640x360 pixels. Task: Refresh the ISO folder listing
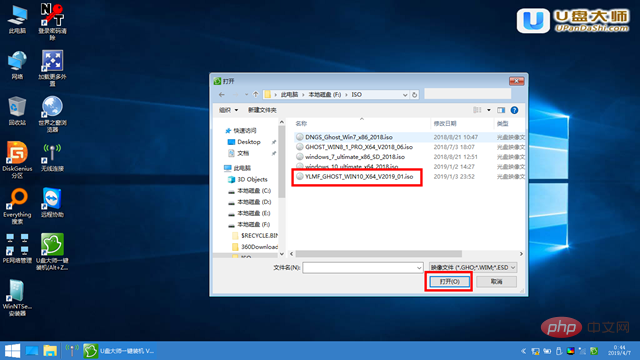(414, 95)
